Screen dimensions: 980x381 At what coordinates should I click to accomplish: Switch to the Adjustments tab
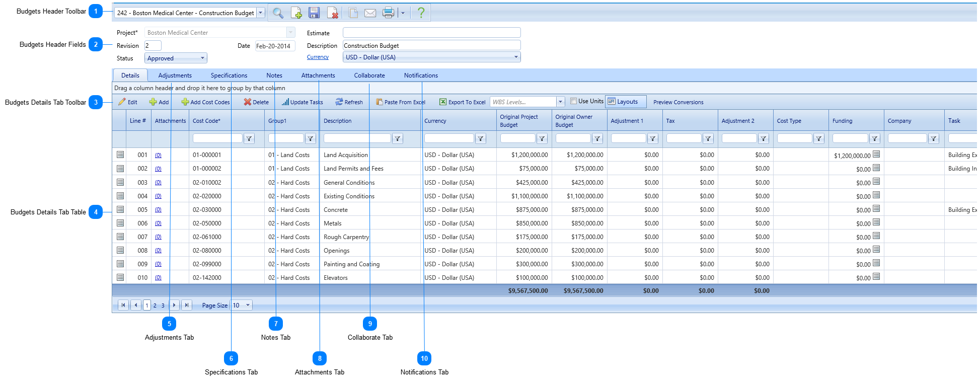click(175, 75)
